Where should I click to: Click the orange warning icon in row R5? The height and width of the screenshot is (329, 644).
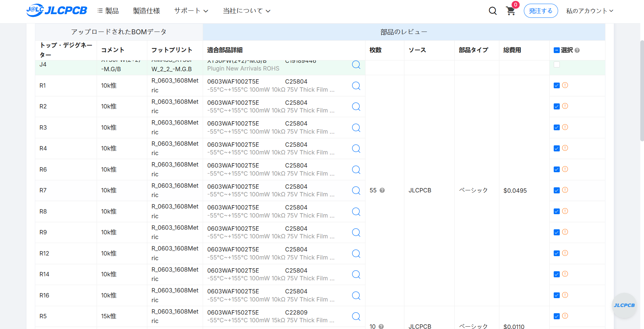point(565,316)
